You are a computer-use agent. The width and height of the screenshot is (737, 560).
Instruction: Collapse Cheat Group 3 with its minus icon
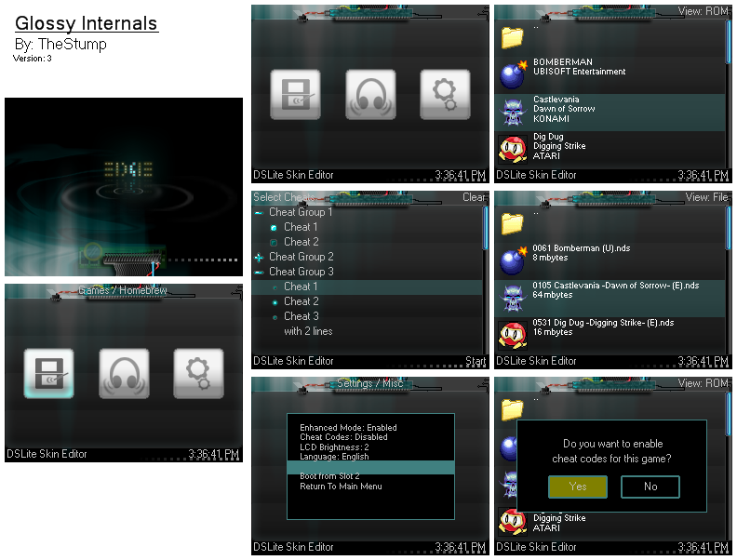coord(259,273)
